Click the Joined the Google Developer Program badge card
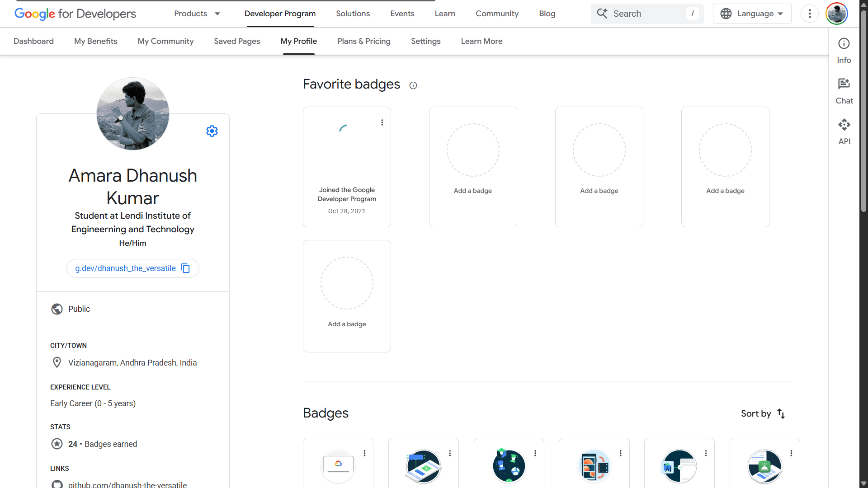The height and width of the screenshot is (488, 868). [x=347, y=167]
